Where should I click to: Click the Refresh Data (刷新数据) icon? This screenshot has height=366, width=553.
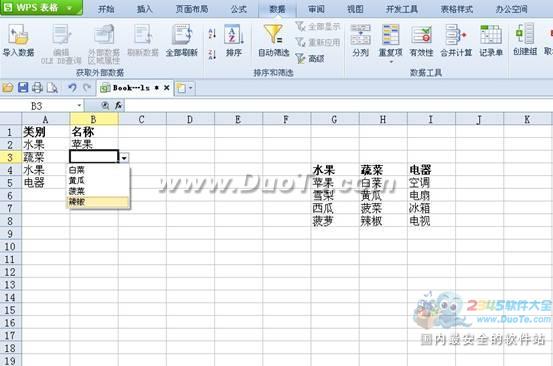point(143,35)
